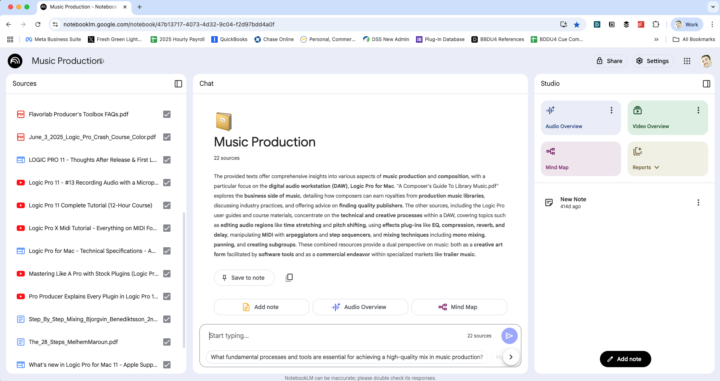Uncheck Pro Producer Explains Every Plugin source
The width and height of the screenshot is (720, 381).
167,297
